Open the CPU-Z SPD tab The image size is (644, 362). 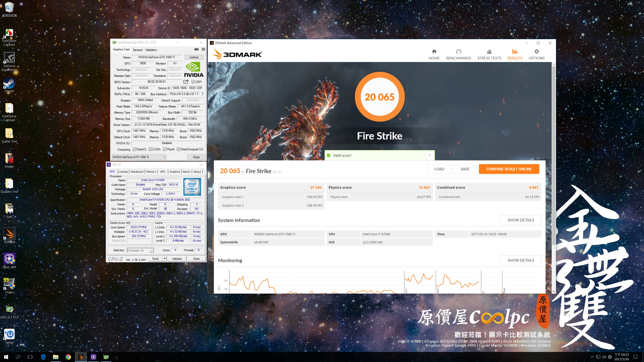(163, 172)
